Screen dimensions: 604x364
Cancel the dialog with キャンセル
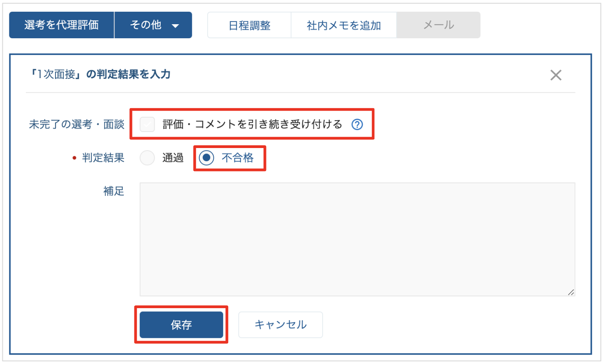tap(281, 325)
